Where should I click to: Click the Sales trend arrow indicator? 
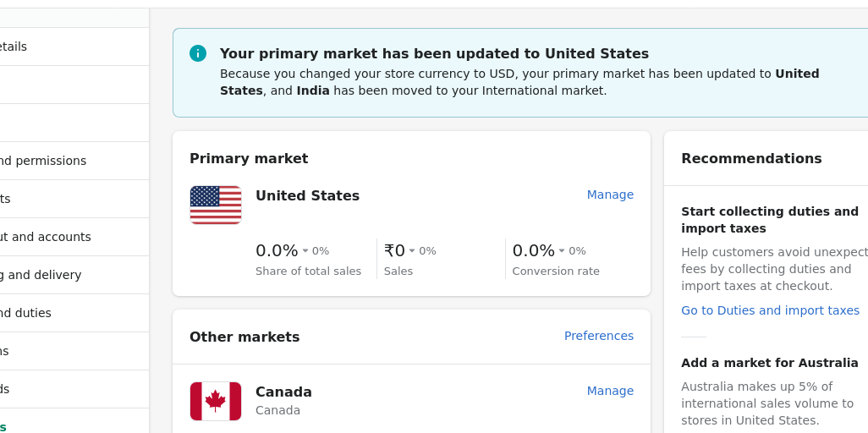pyautogui.click(x=412, y=251)
